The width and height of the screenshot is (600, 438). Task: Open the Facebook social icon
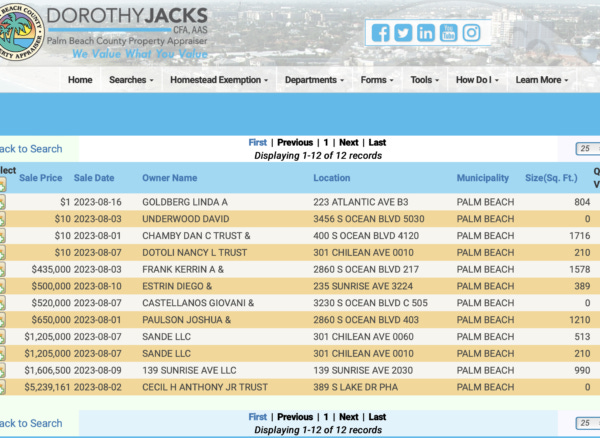point(380,33)
